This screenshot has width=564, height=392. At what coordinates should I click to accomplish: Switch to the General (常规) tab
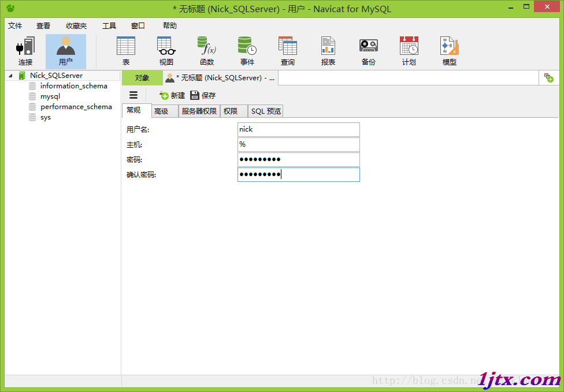coord(136,110)
